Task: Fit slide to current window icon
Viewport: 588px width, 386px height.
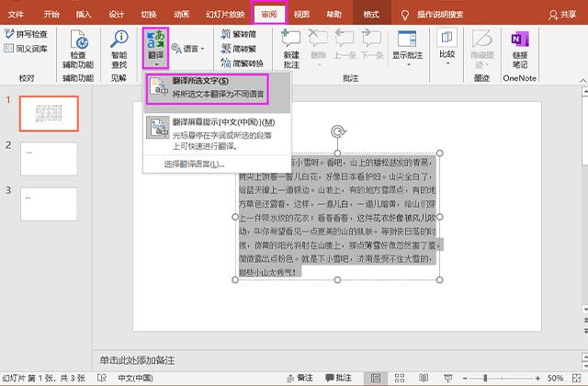Action: tap(577, 378)
